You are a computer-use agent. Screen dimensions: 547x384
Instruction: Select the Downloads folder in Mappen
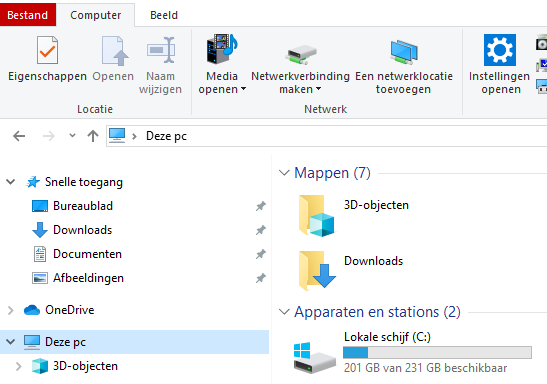(x=351, y=271)
